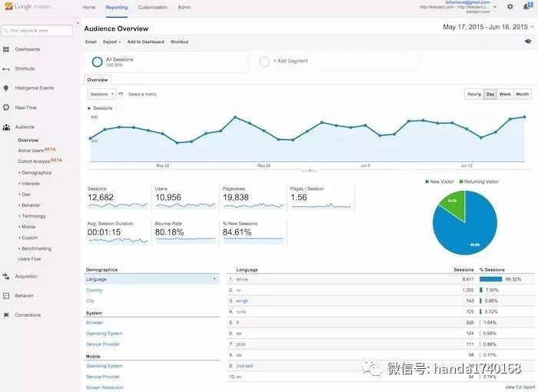
Task: Click the Audience people icon
Action: (x=6, y=127)
